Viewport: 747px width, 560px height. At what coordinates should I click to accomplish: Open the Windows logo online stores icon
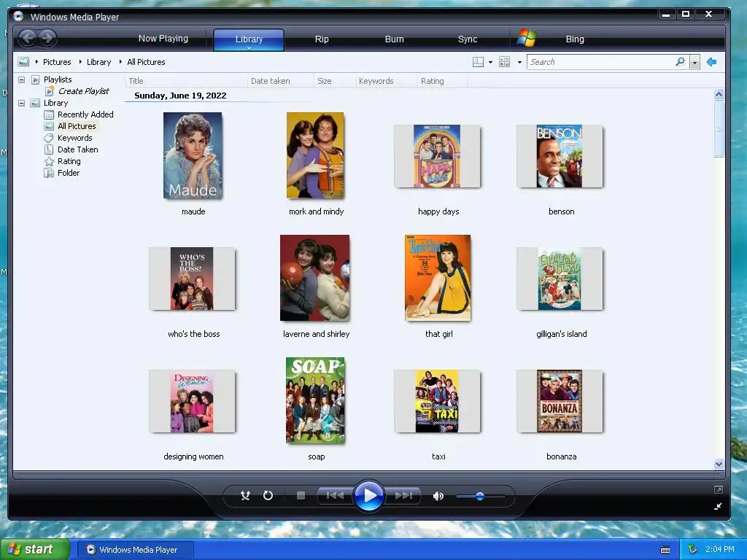pos(527,38)
